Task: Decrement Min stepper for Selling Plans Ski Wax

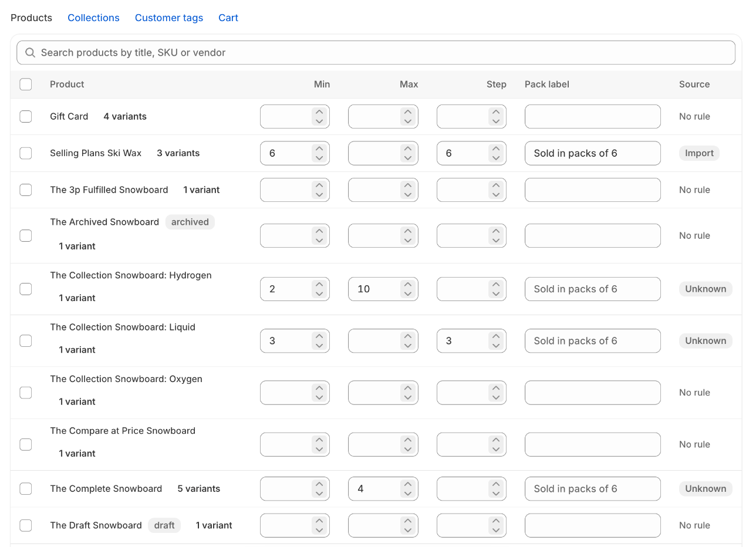Action: [319, 158]
